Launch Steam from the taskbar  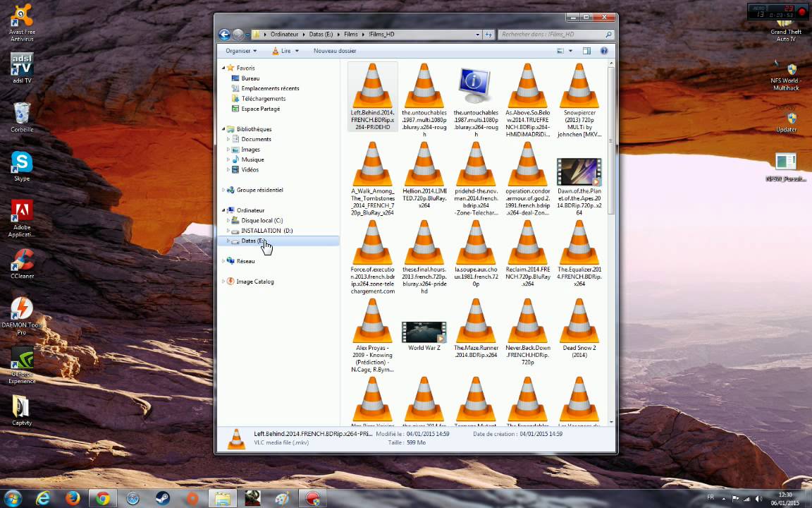coord(163,498)
